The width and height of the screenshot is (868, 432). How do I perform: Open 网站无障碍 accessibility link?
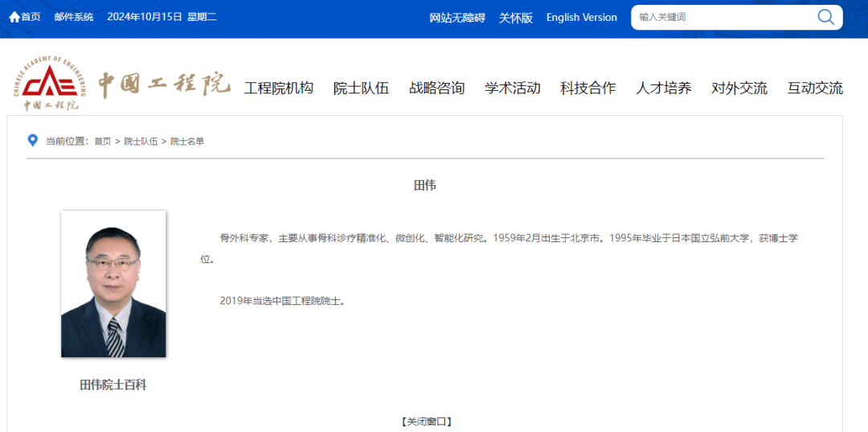coord(457,18)
